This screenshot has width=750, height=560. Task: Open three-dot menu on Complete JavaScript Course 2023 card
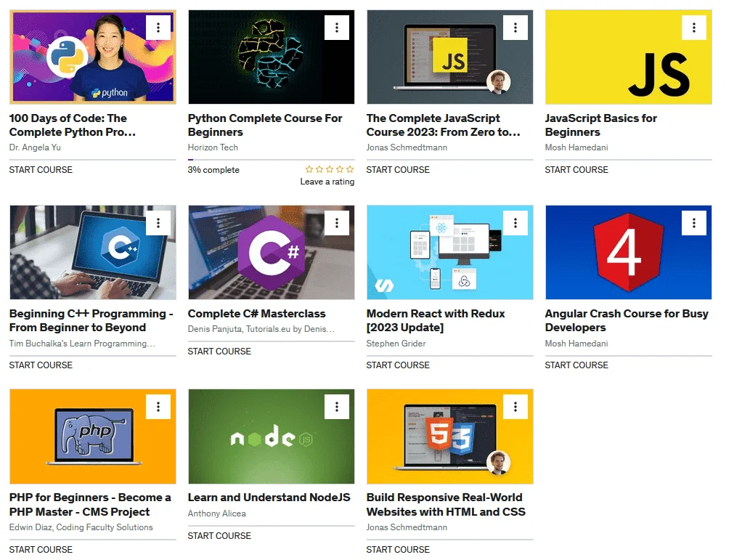[515, 28]
